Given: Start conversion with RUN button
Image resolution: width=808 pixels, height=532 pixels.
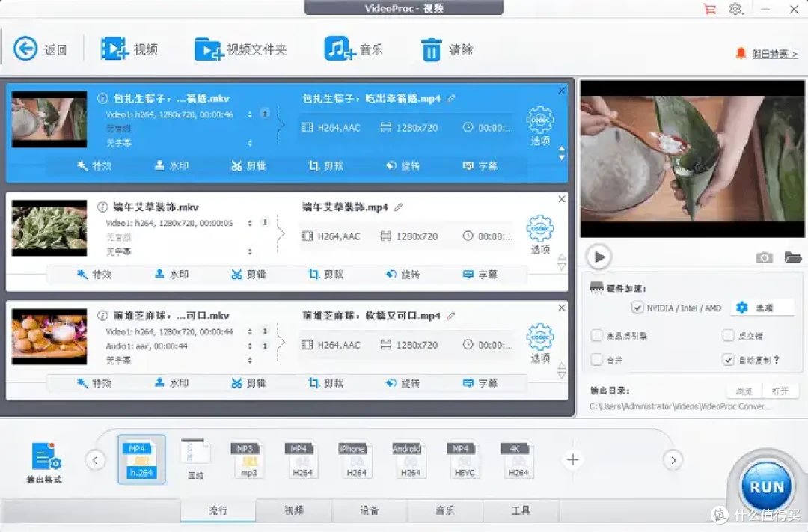Looking at the screenshot, I should coord(766,486).
